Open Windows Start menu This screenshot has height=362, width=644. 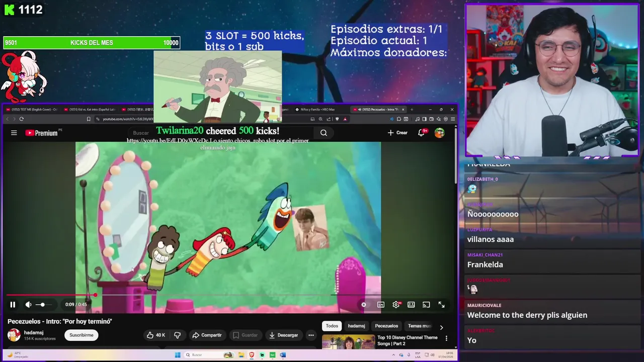click(178, 355)
